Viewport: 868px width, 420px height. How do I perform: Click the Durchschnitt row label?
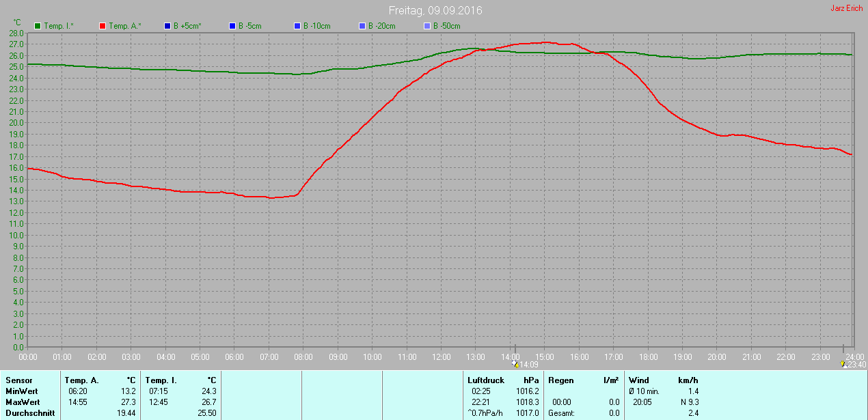tap(30, 413)
